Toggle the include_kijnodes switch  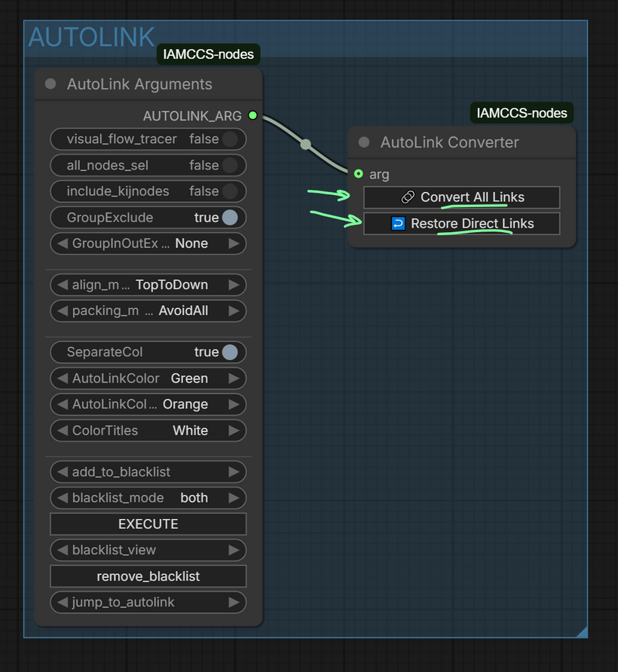230,191
